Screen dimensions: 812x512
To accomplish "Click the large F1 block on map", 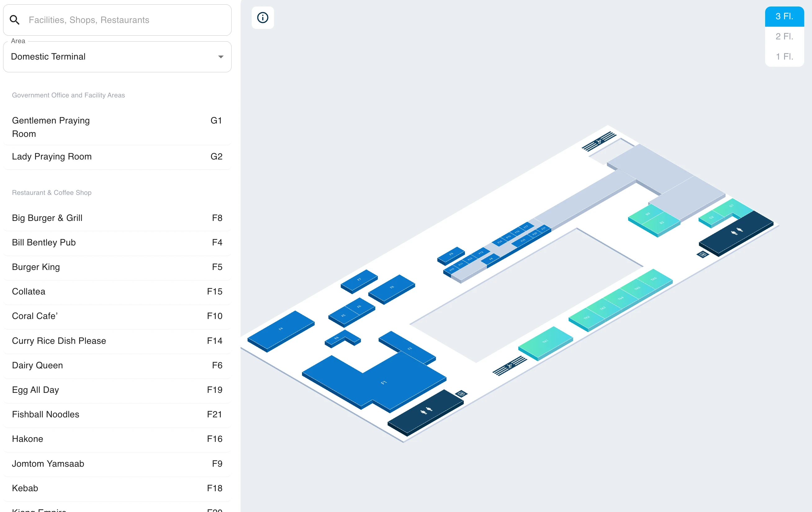I will tap(383, 383).
